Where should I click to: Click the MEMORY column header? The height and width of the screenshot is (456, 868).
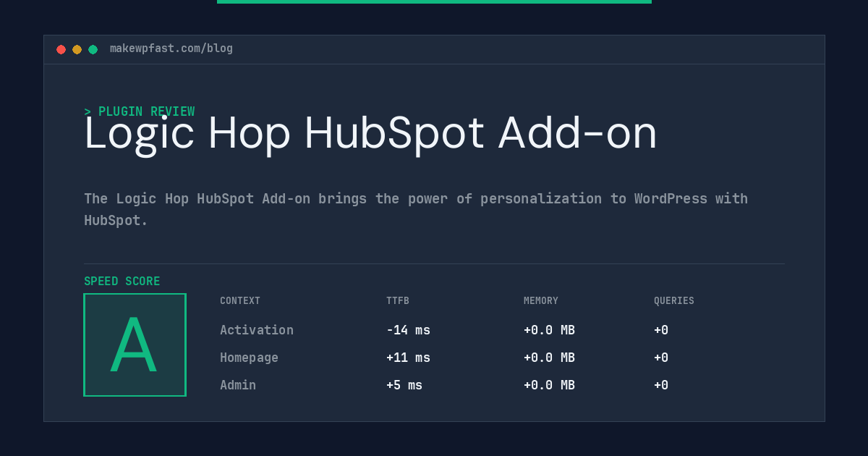(x=541, y=301)
